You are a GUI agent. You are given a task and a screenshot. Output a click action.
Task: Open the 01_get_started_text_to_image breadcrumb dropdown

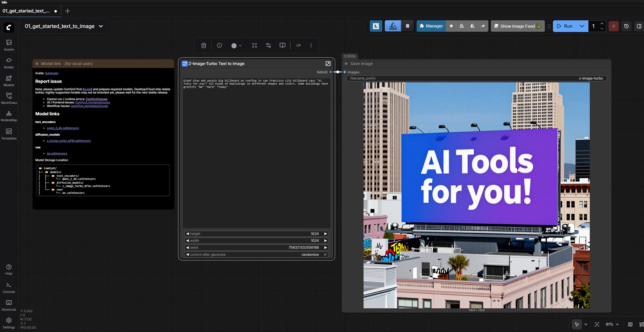[64, 26]
